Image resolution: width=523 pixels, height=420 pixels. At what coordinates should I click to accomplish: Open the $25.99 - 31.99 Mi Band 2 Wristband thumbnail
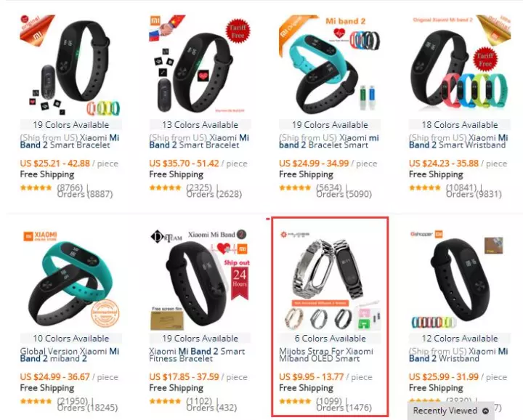click(x=460, y=280)
